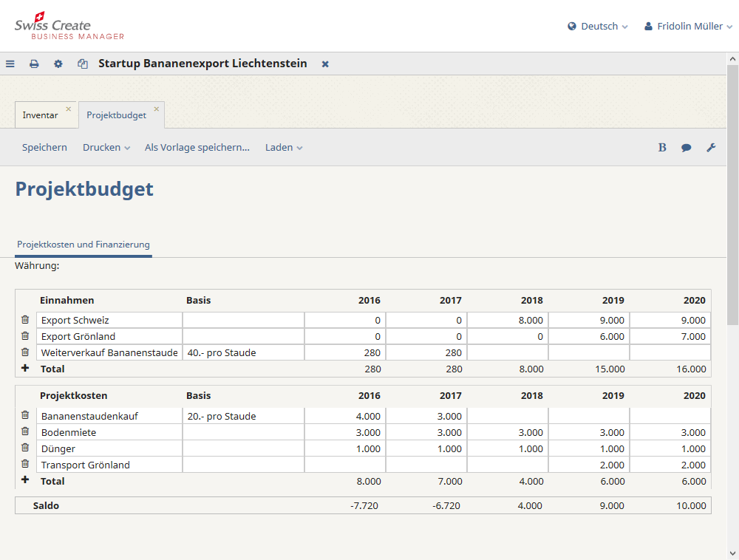Switch to the Inventar tab
Screen dimensions: 739x560
[40, 115]
